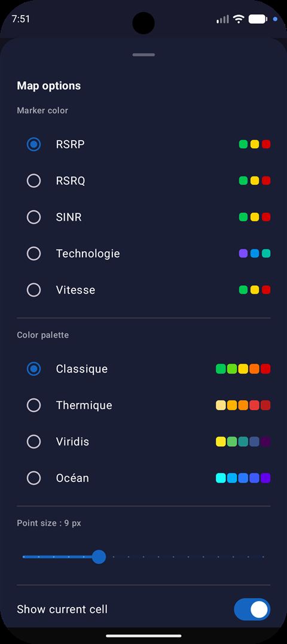Tap the bottom sheet drag handle

tap(143, 54)
